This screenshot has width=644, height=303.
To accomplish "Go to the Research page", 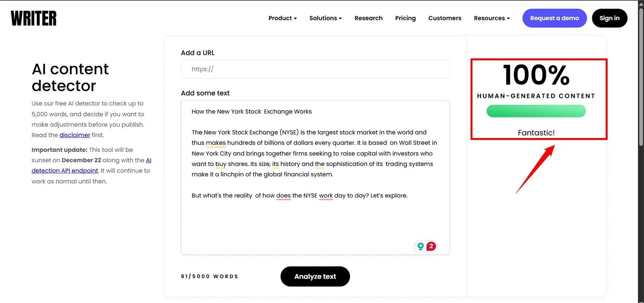I will pos(368,18).
